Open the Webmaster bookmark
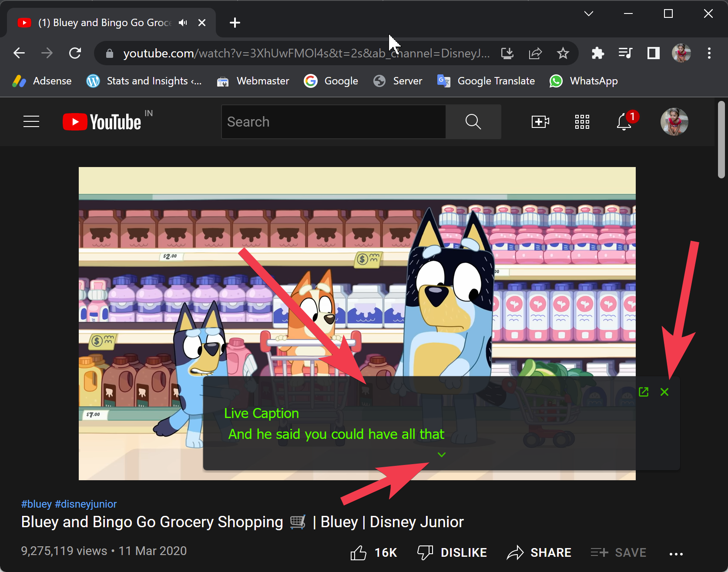728x572 pixels. [x=253, y=81]
